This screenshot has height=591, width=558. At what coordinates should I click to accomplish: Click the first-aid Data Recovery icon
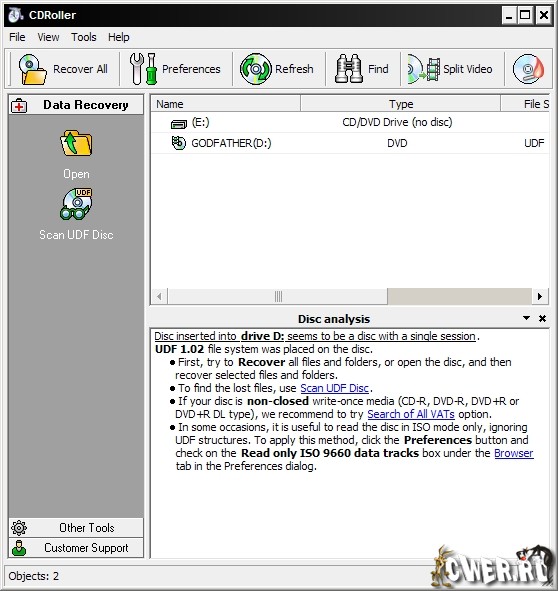19,105
